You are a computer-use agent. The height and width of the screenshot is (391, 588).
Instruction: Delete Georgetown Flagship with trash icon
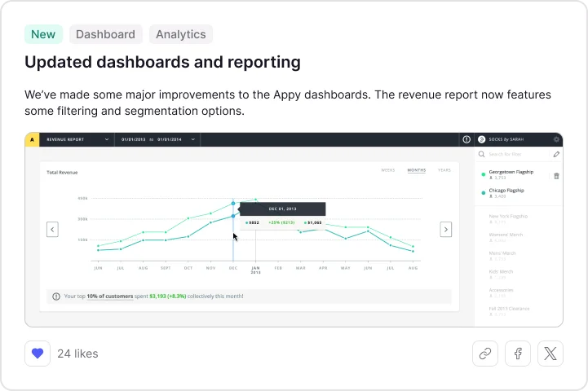(556, 176)
